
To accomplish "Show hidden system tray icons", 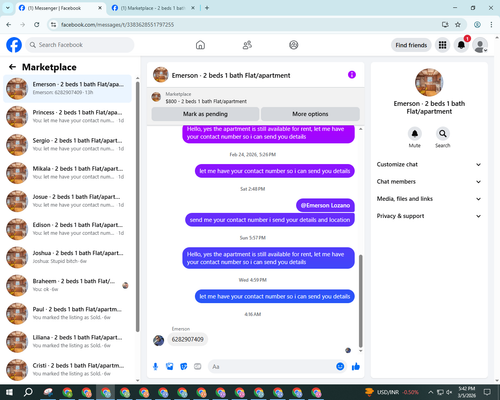I will tap(431, 392).
